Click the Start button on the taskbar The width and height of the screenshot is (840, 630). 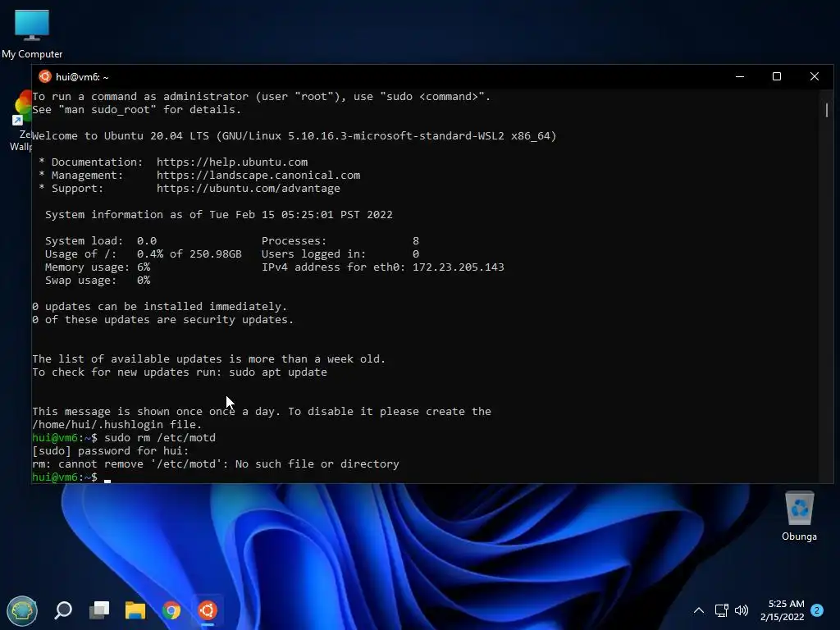click(x=22, y=610)
